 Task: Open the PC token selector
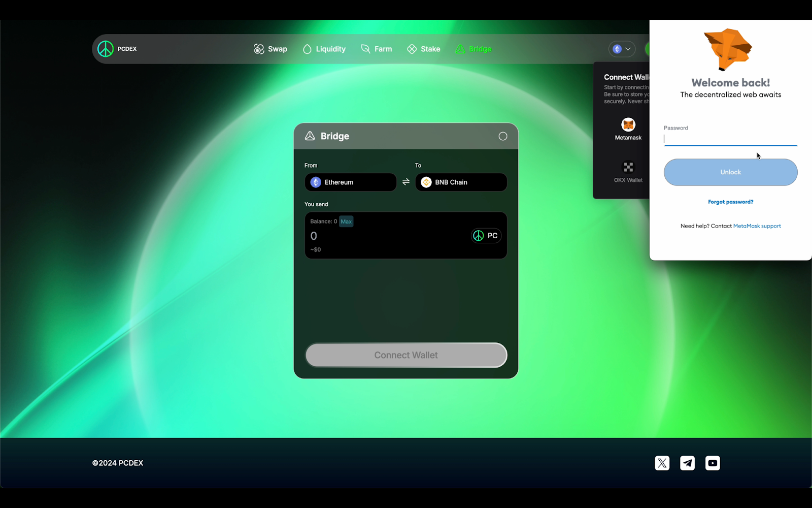(486, 236)
